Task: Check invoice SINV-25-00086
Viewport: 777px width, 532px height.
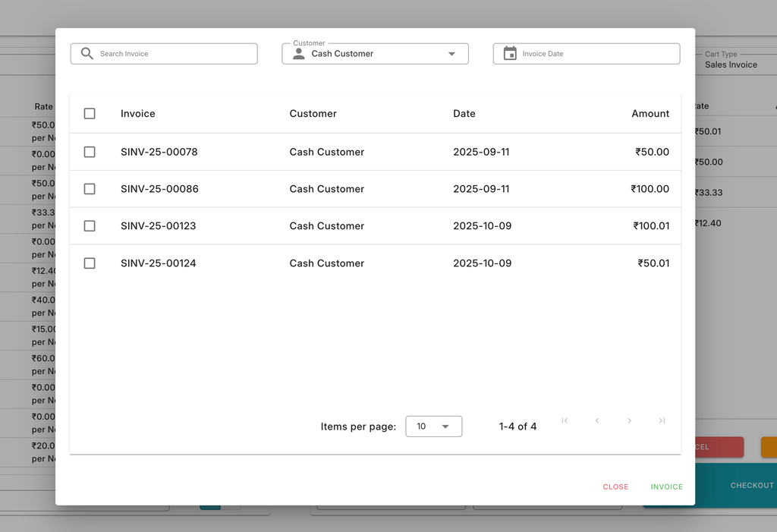Action: coord(90,189)
